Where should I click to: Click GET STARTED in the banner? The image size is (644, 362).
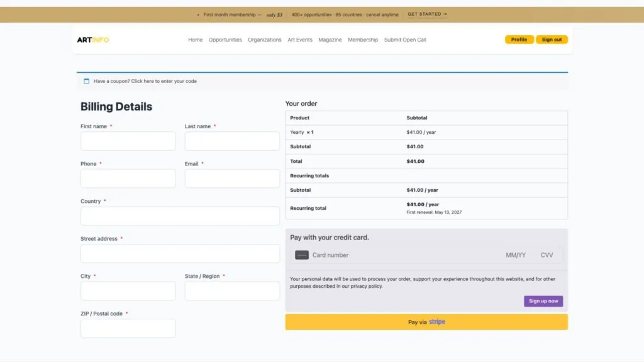pyautogui.click(x=427, y=14)
